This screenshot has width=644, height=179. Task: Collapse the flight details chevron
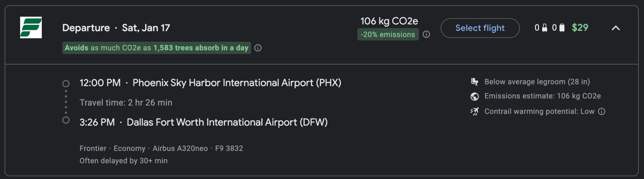click(615, 28)
